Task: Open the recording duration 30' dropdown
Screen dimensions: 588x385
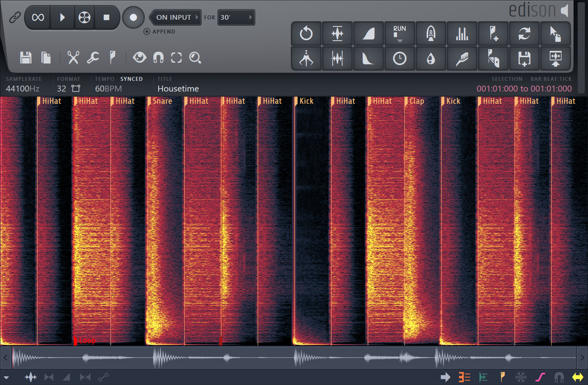Action: 236,17
